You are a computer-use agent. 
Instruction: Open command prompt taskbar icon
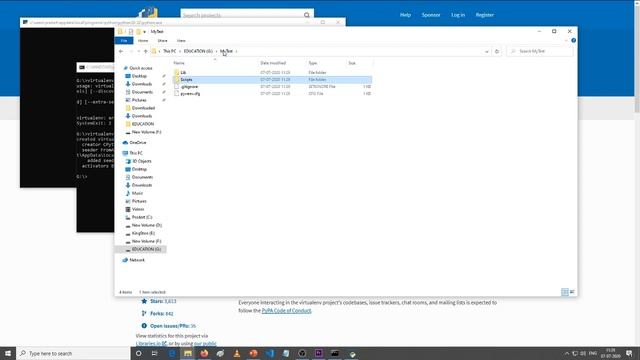tap(335, 353)
